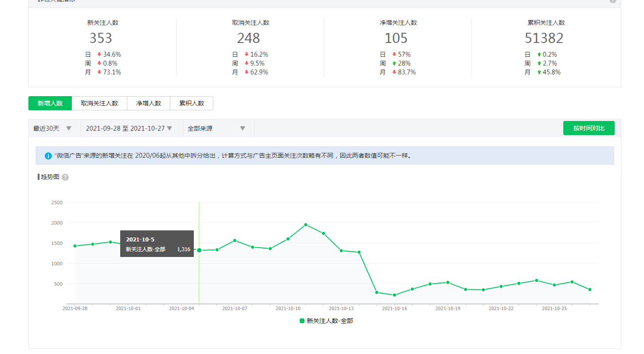The height and width of the screenshot is (354, 644).
Task: Click the blue info icon in notice banner
Action: coord(48,156)
